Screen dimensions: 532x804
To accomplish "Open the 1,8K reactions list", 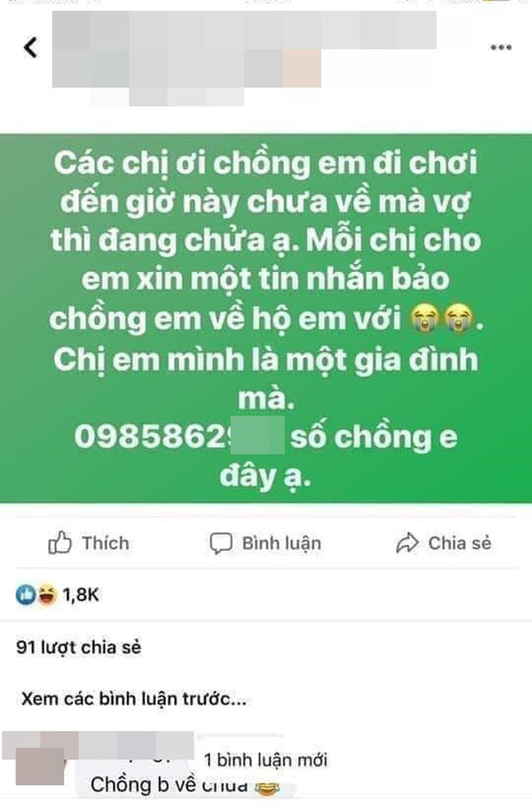I will click(x=81, y=595).
